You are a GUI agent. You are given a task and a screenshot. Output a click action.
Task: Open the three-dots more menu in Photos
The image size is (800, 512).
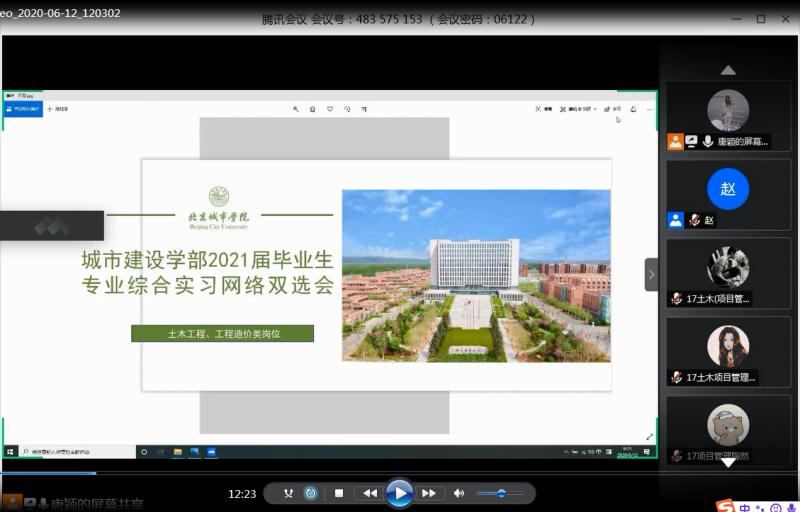pos(649,109)
